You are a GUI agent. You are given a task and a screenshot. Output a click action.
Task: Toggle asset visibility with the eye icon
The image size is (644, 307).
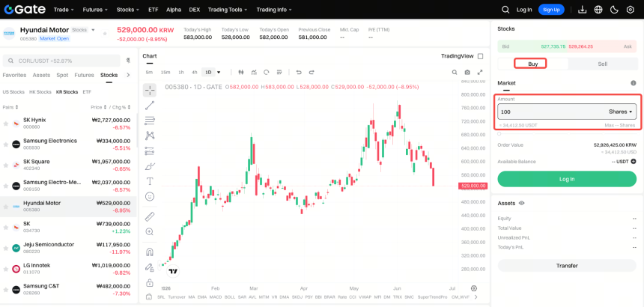522,203
